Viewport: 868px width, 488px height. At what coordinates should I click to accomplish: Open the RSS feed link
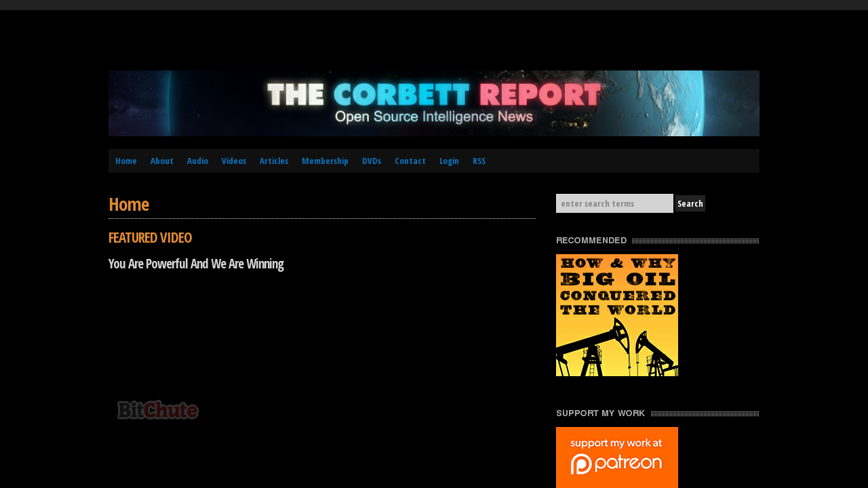[x=479, y=161]
